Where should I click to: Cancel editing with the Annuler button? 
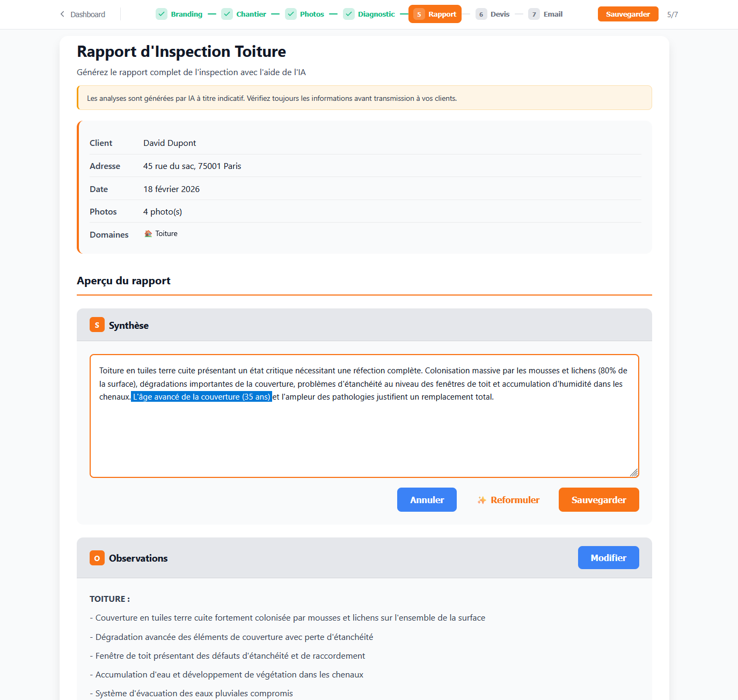point(427,500)
